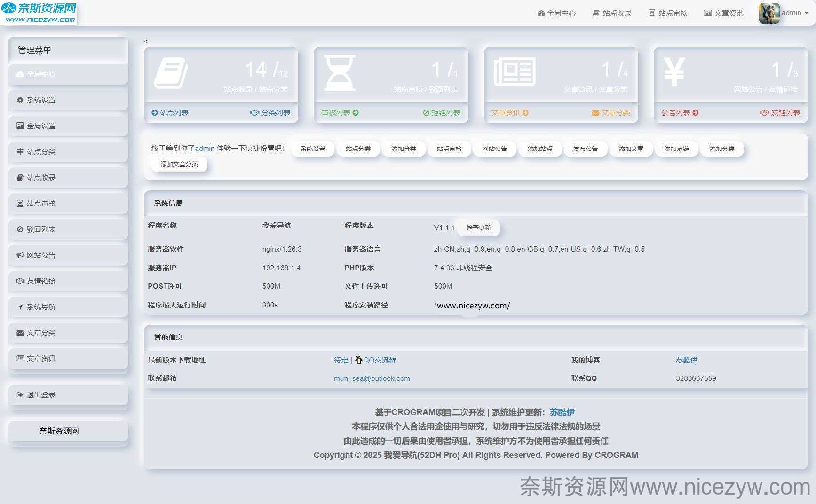Image resolution: width=816 pixels, height=504 pixels.
Task: Click the 检查更新 button
Action: coord(478,228)
